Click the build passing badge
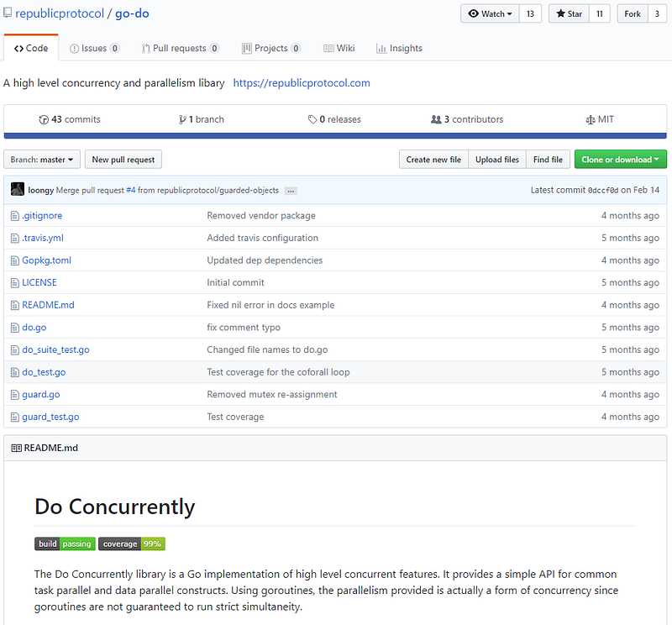This screenshot has width=672, height=625. [x=65, y=544]
